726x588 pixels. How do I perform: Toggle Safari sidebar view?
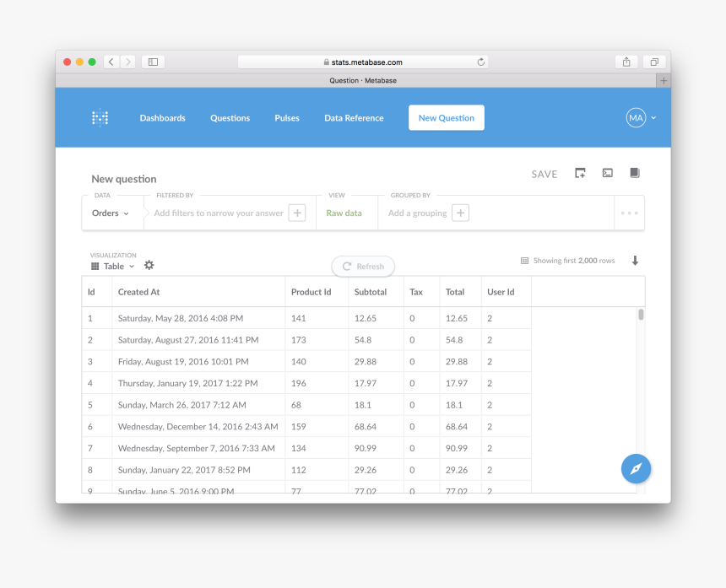coord(153,62)
